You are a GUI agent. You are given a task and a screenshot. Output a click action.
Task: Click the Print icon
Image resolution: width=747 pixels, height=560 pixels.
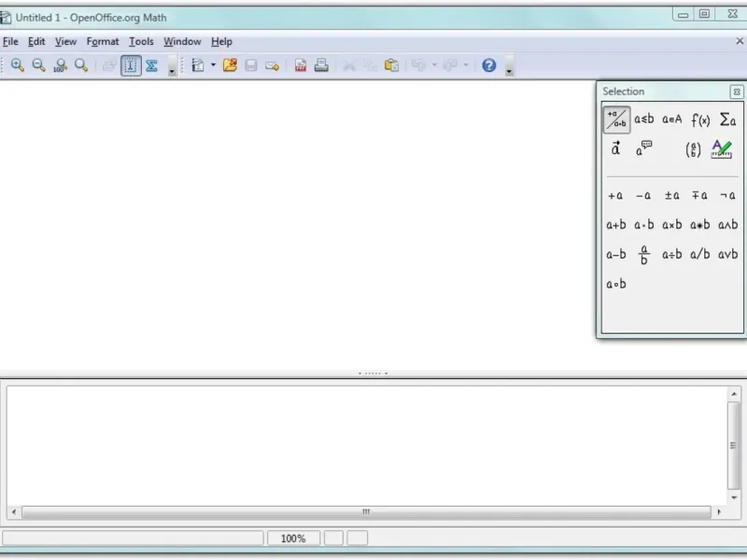[321, 65]
